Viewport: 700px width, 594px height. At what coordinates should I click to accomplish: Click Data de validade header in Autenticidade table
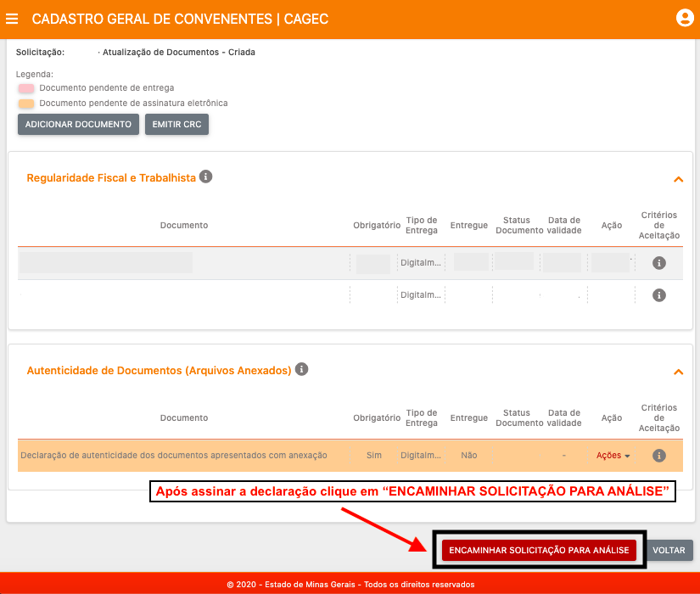click(564, 417)
